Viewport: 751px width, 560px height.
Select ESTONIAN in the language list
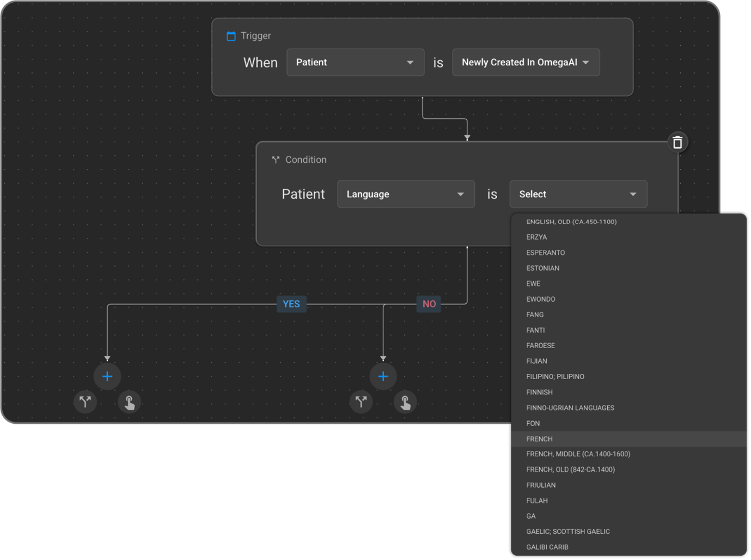tap(542, 268)
